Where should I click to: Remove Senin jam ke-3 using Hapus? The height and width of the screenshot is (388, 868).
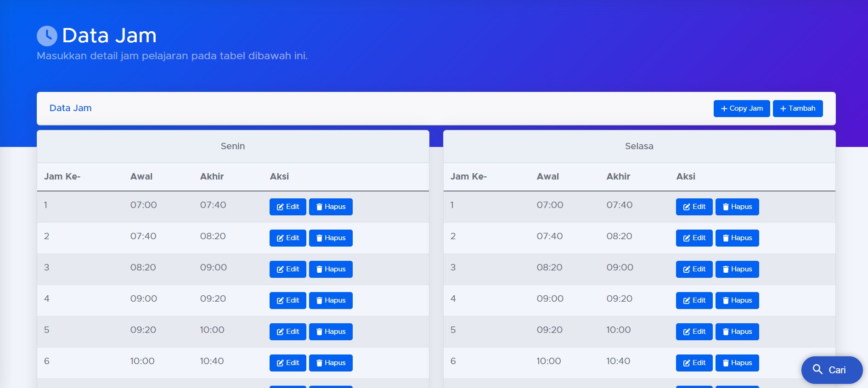tap(331, 269)
